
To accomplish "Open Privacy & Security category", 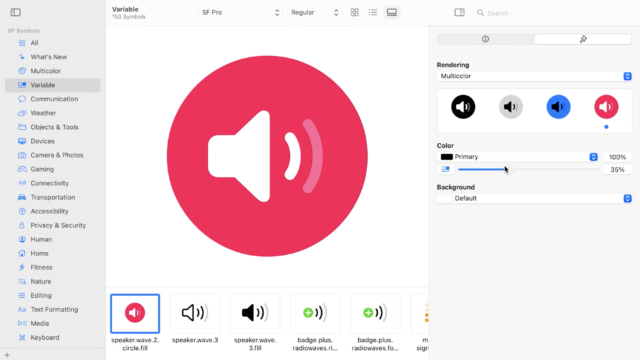I will (x=53, y=225).
